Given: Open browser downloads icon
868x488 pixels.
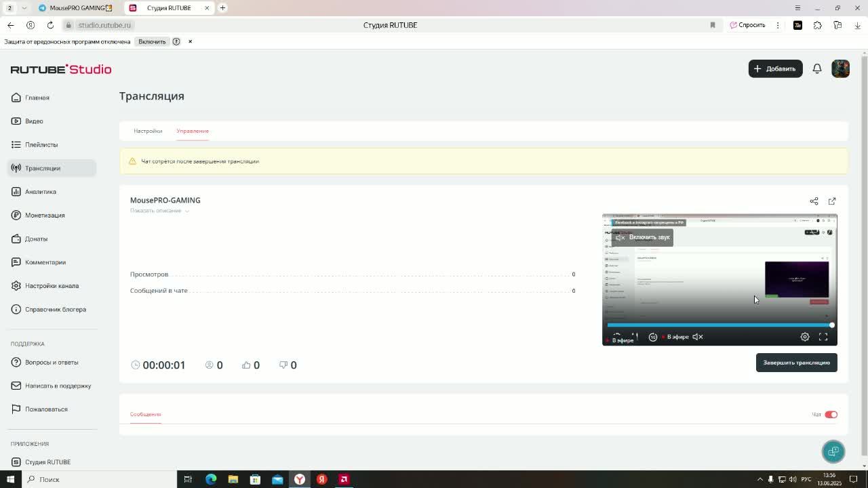Looking at the screenshot, I should click(857, 25).
